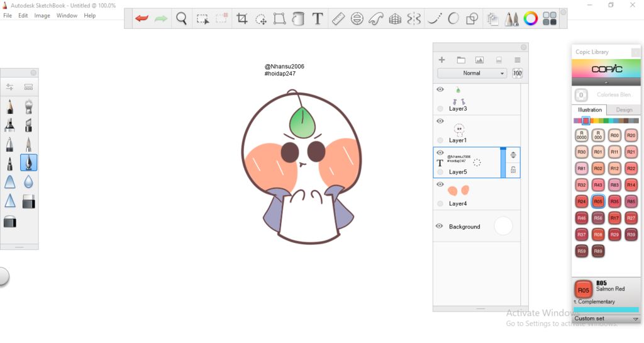The width and height of the screenshot is (644, 343).
Task: Enable the Symmetry tool
Action: pyautogui.click(x=413, y=19)
